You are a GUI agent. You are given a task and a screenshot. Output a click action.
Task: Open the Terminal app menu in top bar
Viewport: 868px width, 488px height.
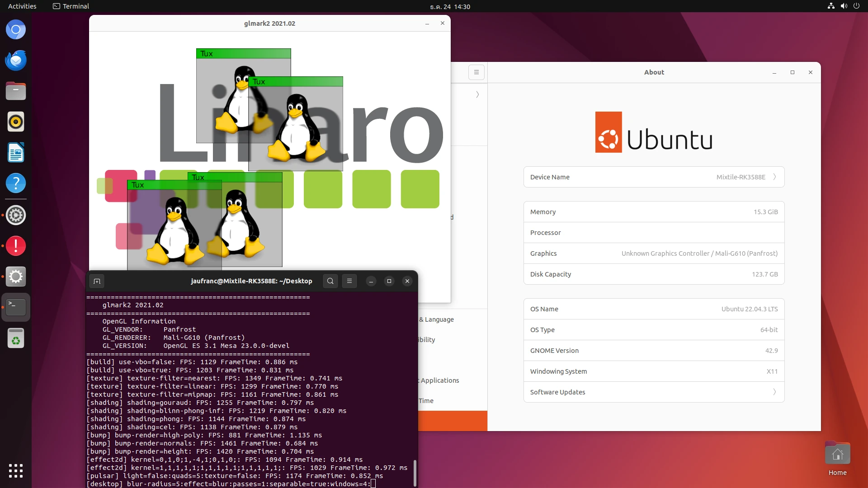pyautogui.click(x=71, y=6)
